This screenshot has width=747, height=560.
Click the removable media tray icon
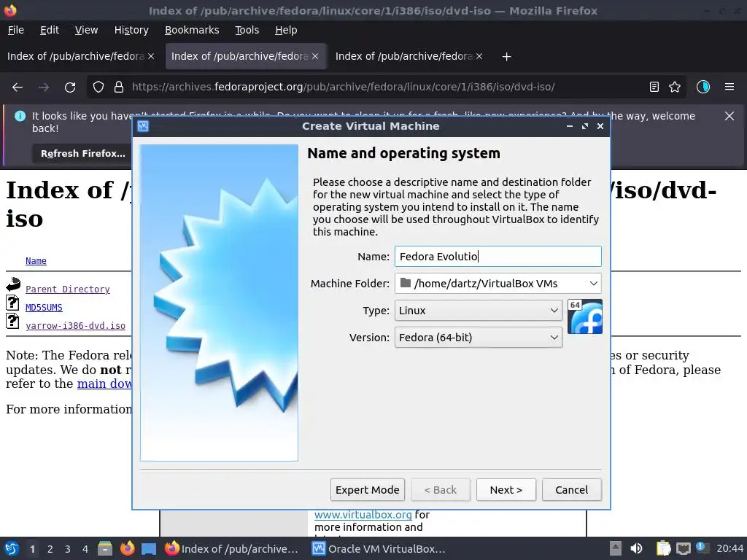616,548
